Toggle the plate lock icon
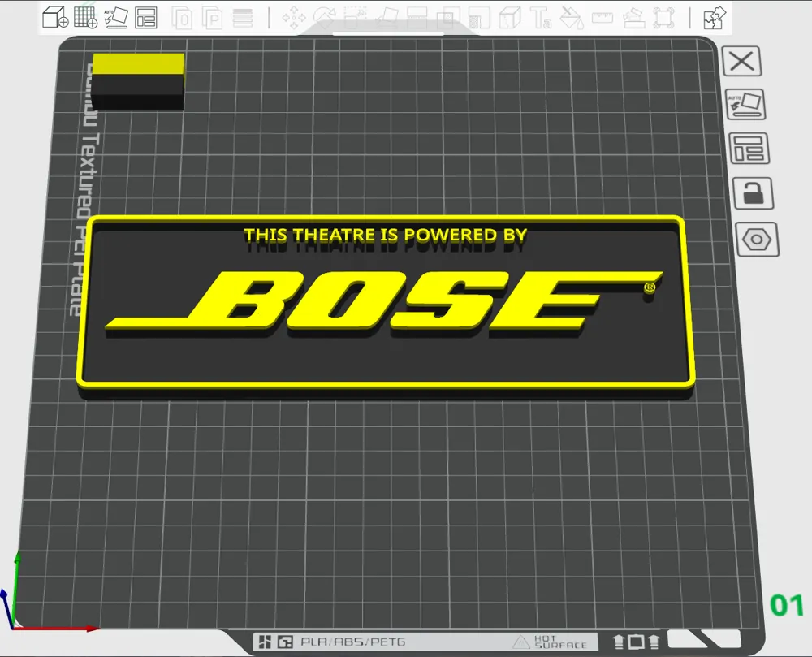Viewport: 812px width, 657px height. click(754, 193)
